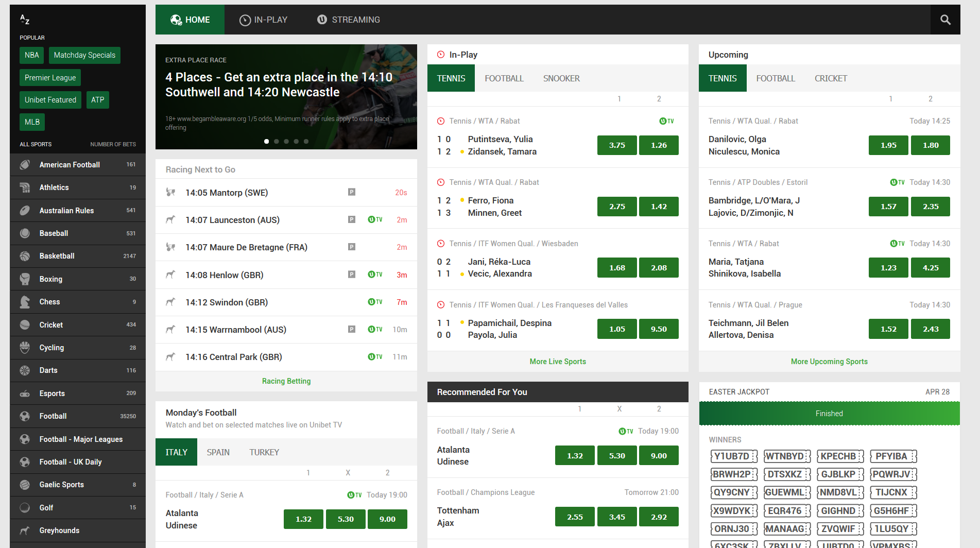Image resolution: width=980 pixels, height=548 pixels.
Task: Select the first carousel dot on banner
Action: click(266, 141)
